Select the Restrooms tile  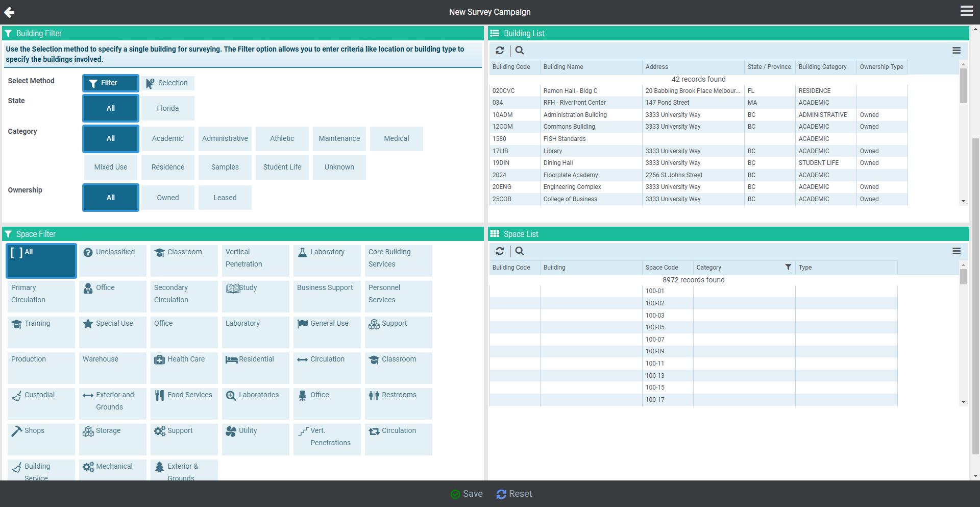399,403
